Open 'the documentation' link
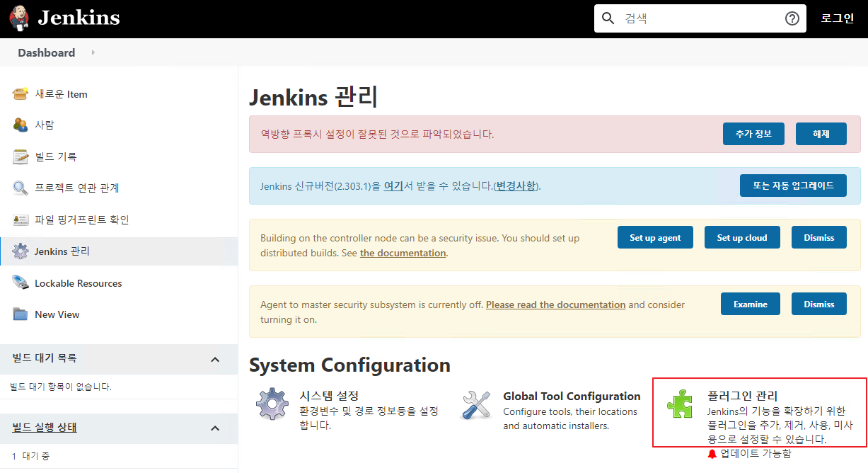 [x=403, y=253]
